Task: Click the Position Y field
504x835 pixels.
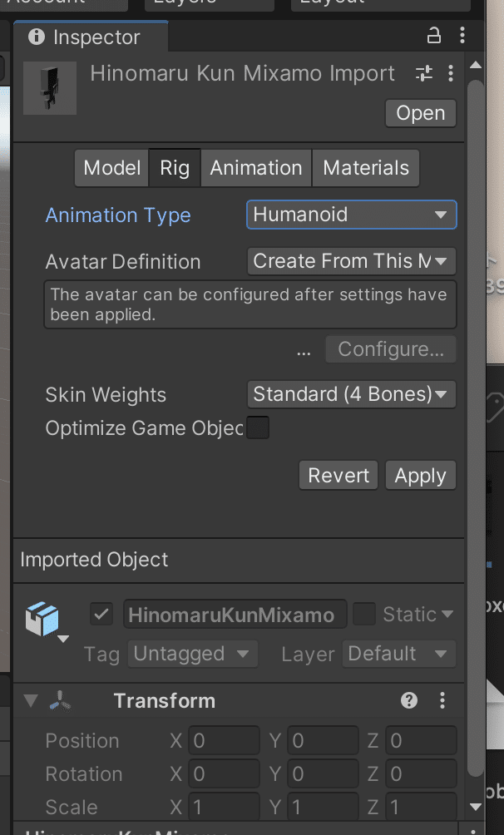Action: coord(323,741)
